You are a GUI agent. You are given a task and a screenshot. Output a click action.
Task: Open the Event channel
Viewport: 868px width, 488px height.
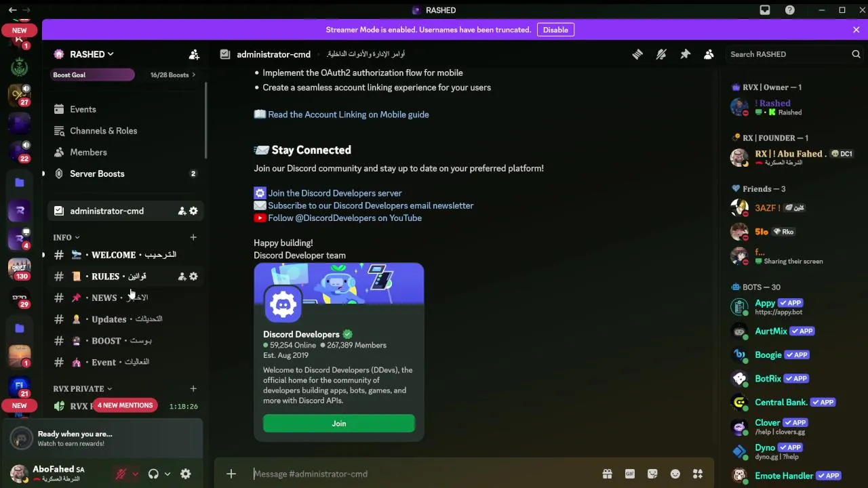(125, 363)
